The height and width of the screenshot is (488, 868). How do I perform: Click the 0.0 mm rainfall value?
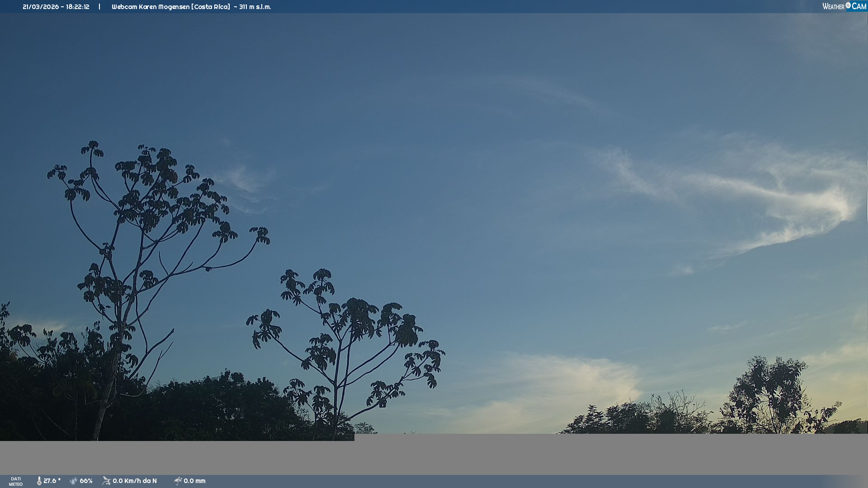tap(194, 481)
